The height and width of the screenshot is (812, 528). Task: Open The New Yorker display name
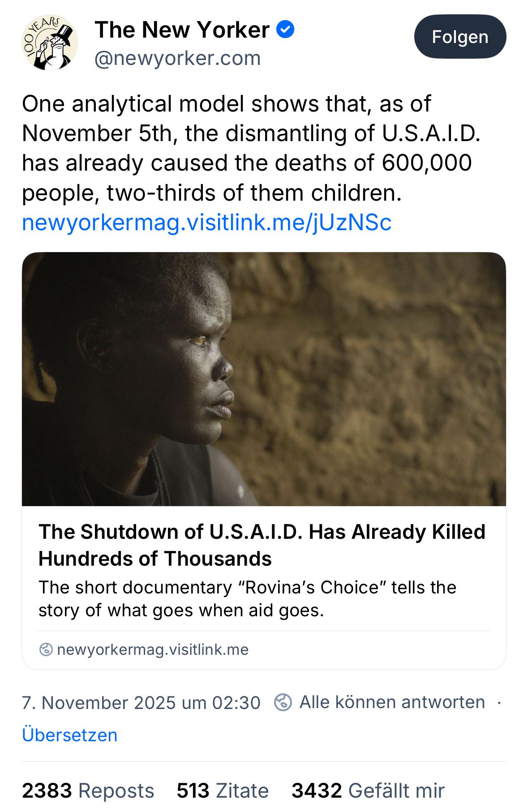(182, 30)
